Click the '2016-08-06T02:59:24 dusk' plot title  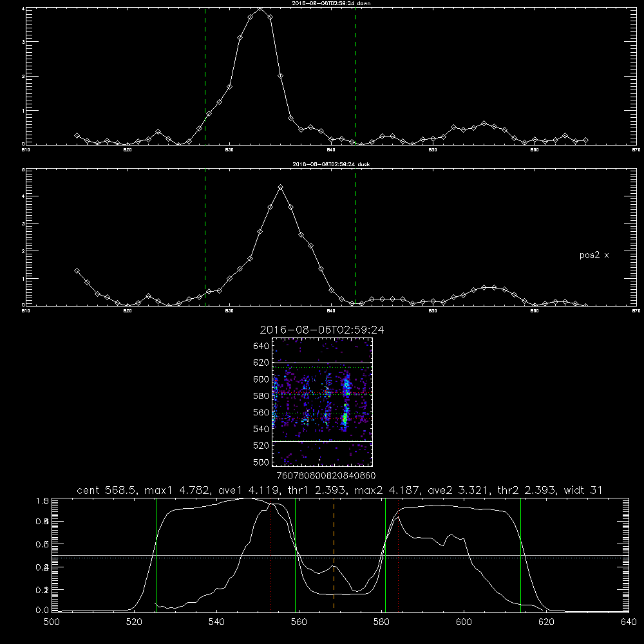(x=331, y=164)
